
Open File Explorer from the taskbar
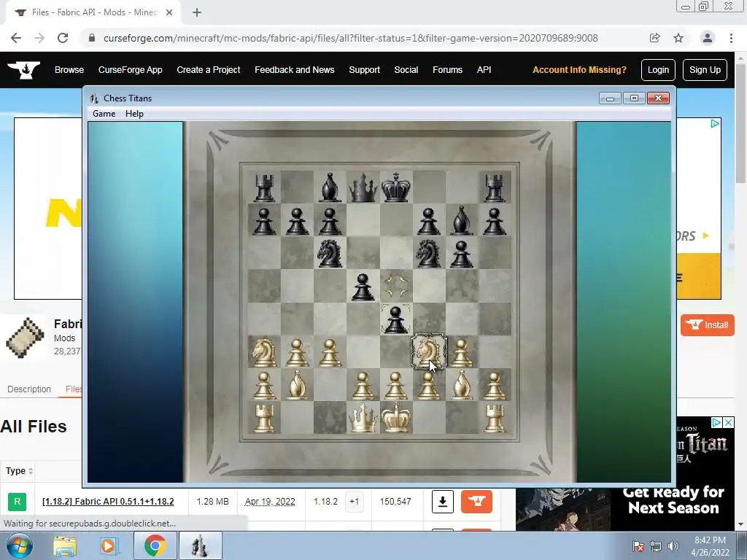[x=65, y=545]
